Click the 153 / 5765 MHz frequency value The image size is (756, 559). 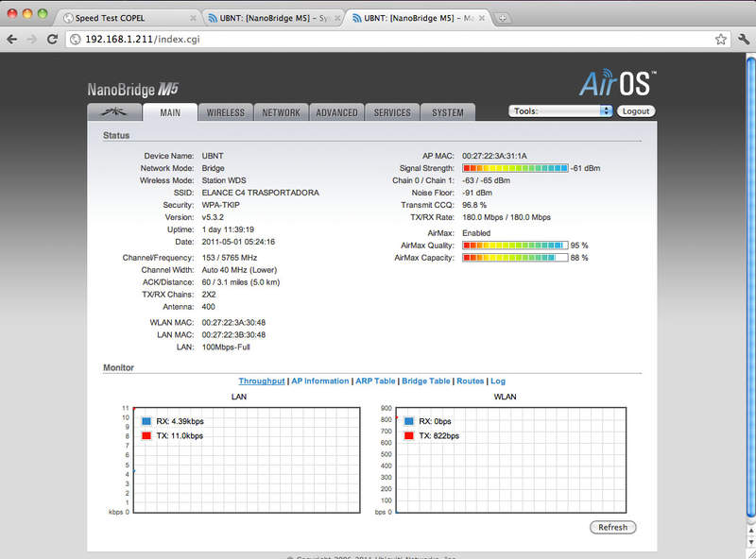(230, 258)
